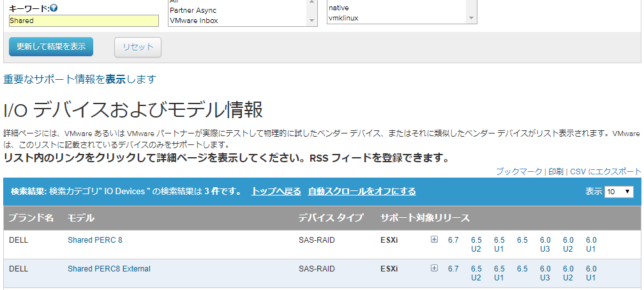Click the ESXi label in Shared PERC 8 row
The image size is (644, 290).
[389, 240]
